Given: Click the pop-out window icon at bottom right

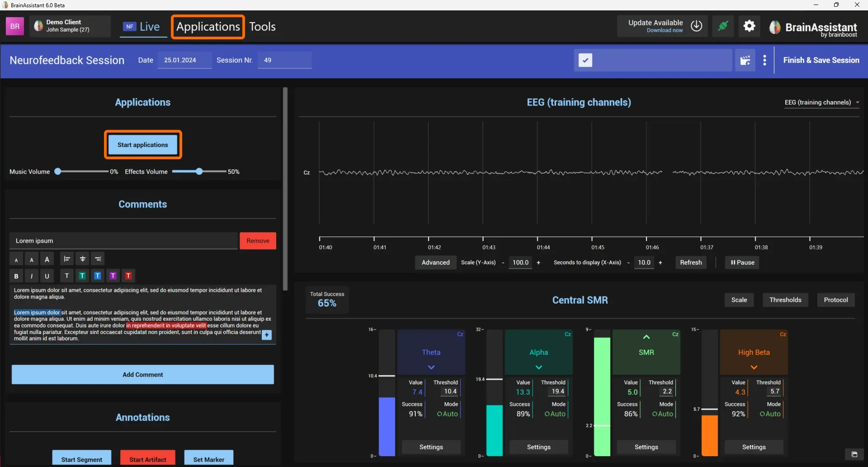Looking at the screenshot, I should [x=854, y=454].
